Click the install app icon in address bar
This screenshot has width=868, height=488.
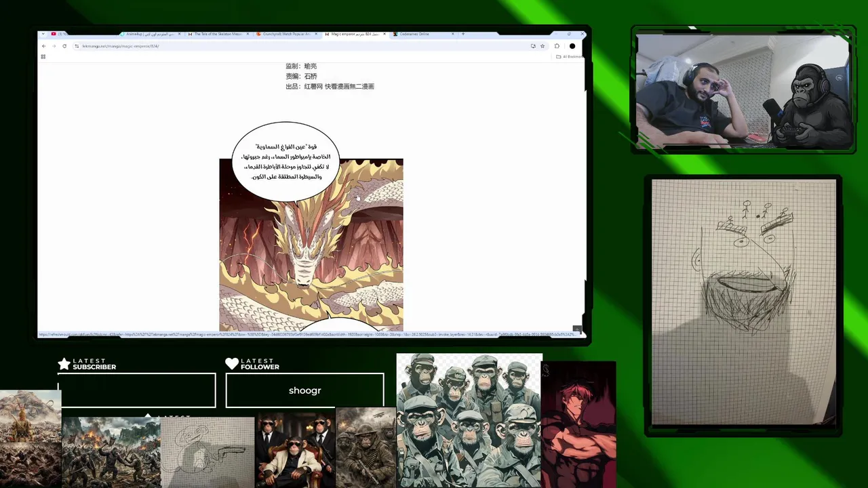(x=533, y=46)
